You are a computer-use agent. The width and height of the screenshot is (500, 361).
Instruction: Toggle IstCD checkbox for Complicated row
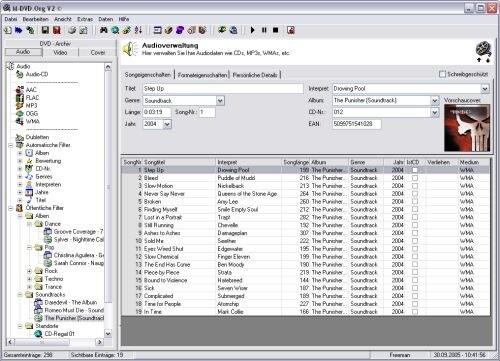pyautogui.click(x=415, y=296)
